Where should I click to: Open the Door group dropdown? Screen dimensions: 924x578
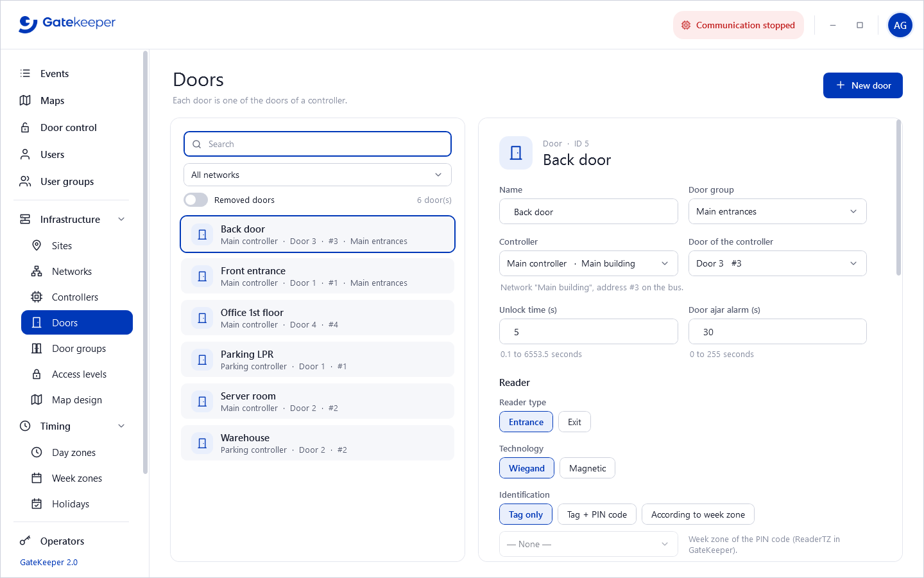778,211
